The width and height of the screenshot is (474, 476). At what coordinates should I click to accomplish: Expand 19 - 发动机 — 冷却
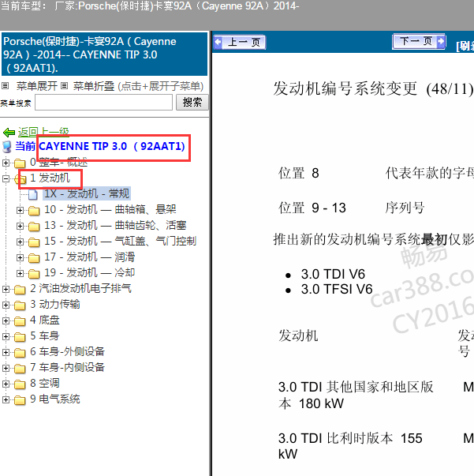pyautogui.click(x=20, y=273)
